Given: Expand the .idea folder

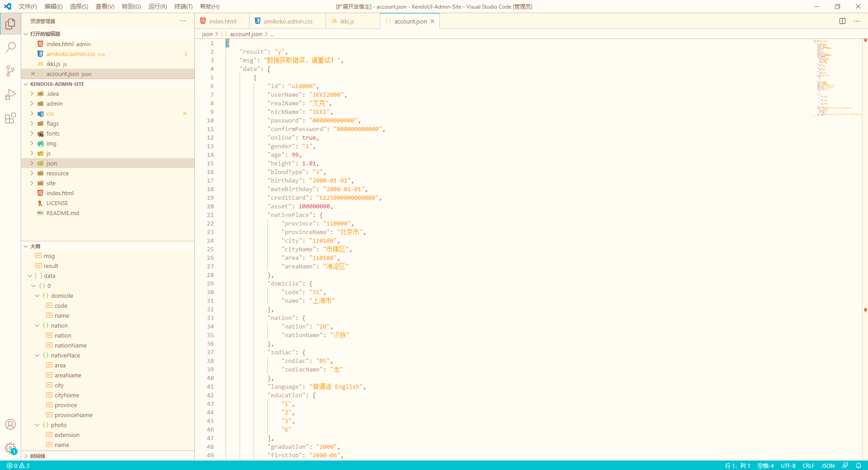Looking at the screenshot, I should [x=108, y=94].
